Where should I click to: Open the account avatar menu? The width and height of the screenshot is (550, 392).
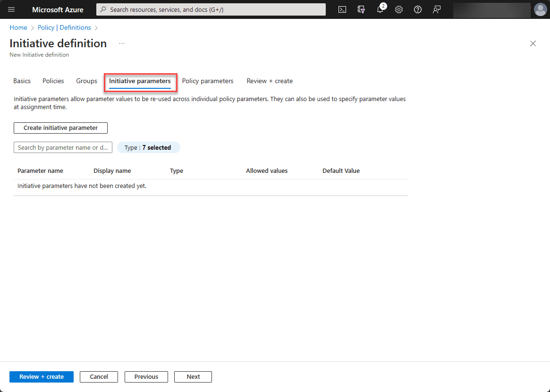[540, 9]
